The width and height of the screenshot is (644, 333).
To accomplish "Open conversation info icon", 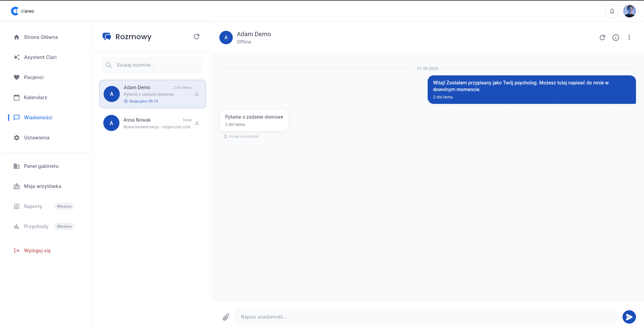I will [x=616, y=38].
